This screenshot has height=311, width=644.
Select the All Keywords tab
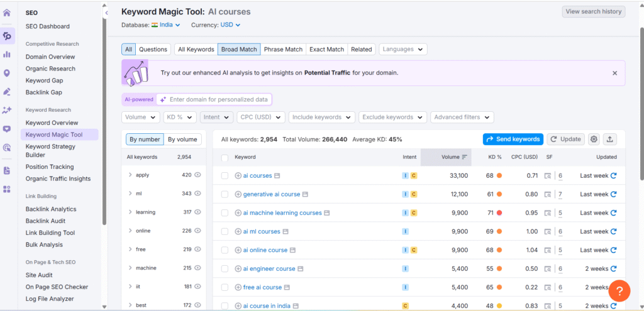[x=196, y=49]
